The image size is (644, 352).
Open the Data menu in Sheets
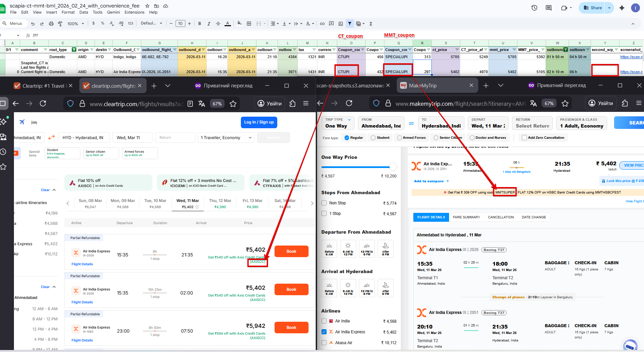pyautogui.click(x=84, y=12)
